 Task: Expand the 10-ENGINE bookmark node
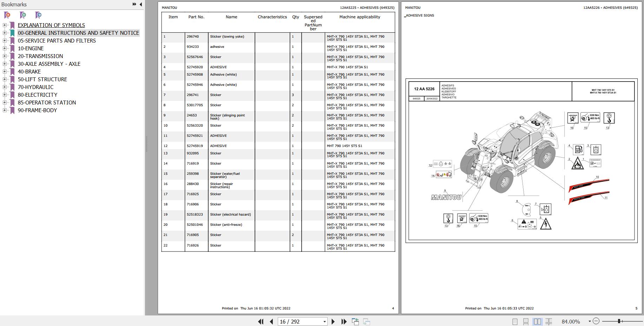point(5,49)
